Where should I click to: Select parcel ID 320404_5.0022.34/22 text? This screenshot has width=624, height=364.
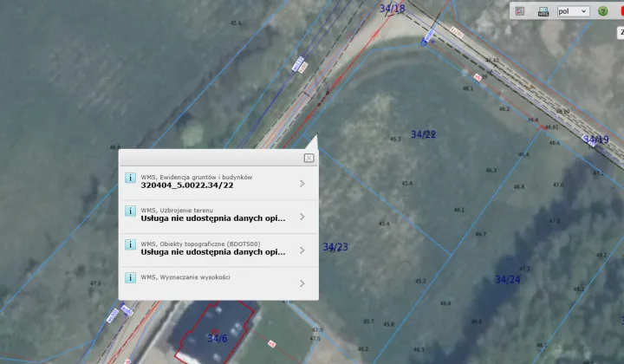(187, 185)
